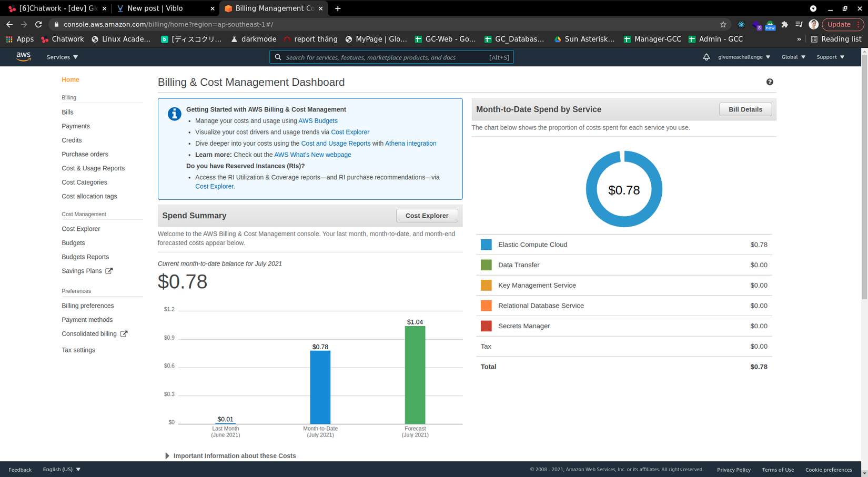Open the React Developer Tools extension
Image resolution: width=868 pixels, height=477 pixels.
click(x=741, y=24)
